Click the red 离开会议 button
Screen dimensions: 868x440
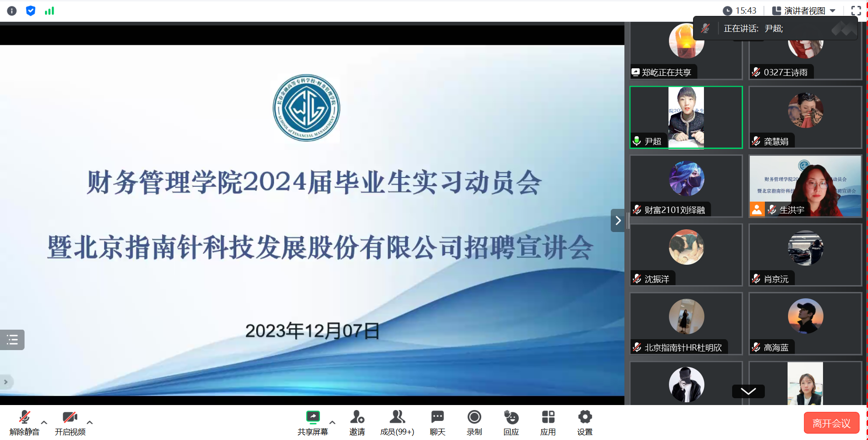pos(831,423)
